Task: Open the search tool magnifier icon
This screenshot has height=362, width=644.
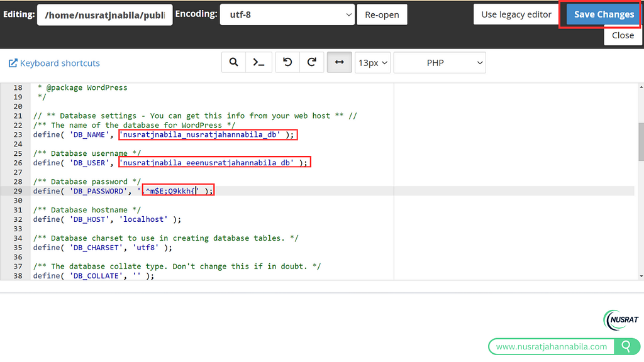Action: pyautogui.click(x=233, y=62)
